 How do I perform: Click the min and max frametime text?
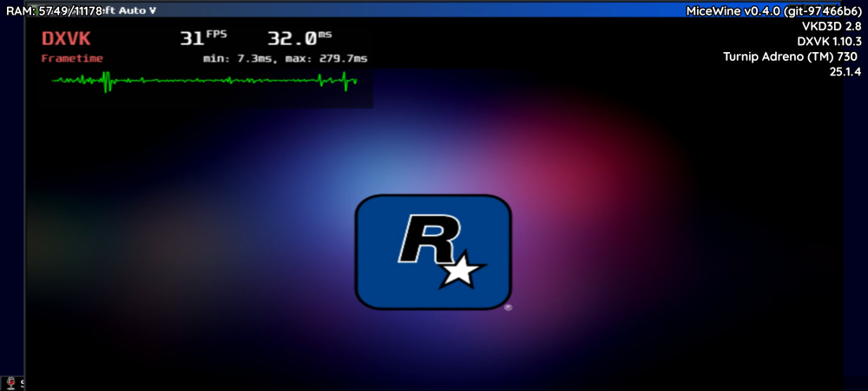click(284, 58)
